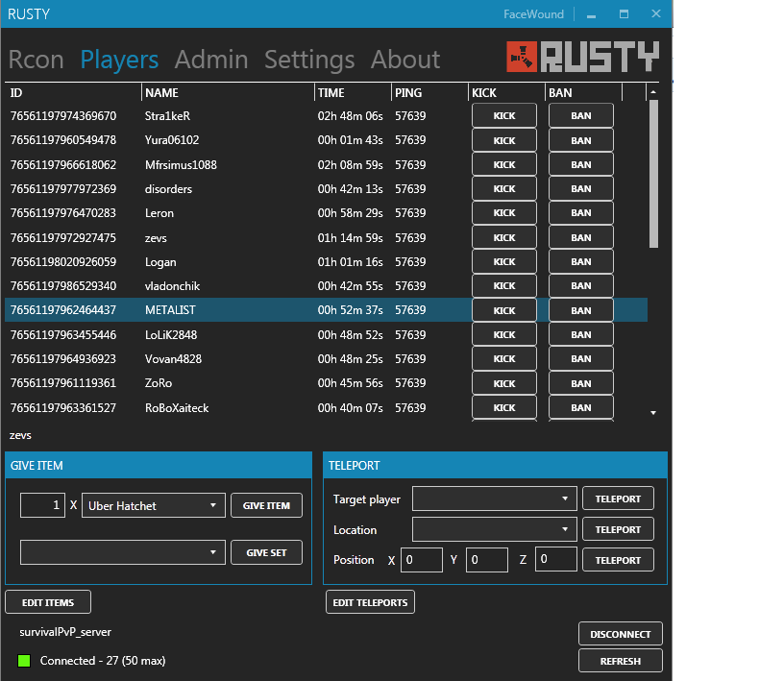784x681 pixels.
Task: Ban player Logan
Action: click(581, 261)
